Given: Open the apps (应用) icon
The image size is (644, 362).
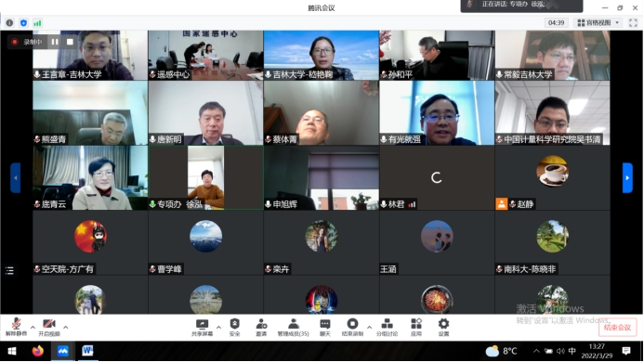Looking at the screenshot, I should [416, 328].
